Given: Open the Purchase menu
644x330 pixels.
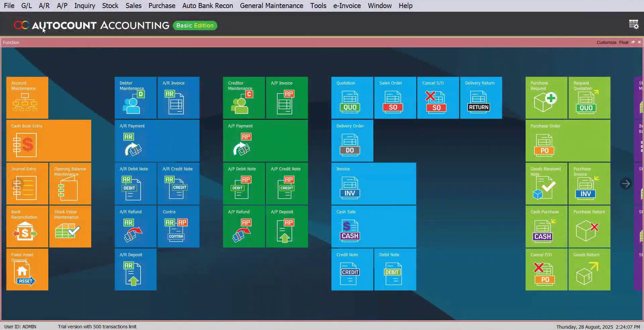Looking at the screenshot, I should (x=162, y=6).
